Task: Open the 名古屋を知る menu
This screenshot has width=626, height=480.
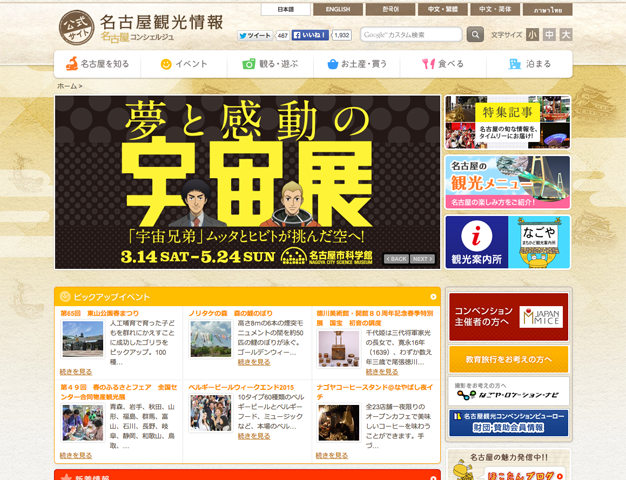Action: (97, 64)
